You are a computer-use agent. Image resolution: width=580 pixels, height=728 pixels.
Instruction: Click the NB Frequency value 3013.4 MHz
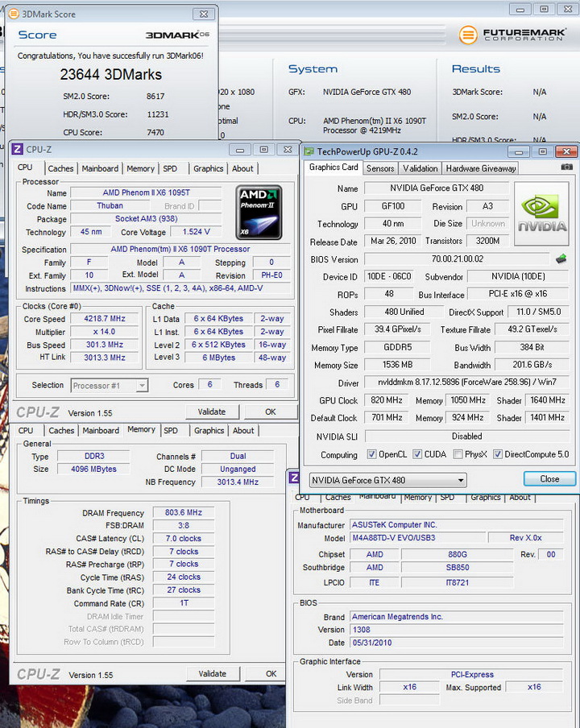pyautogui.click(x=238, y=482)
